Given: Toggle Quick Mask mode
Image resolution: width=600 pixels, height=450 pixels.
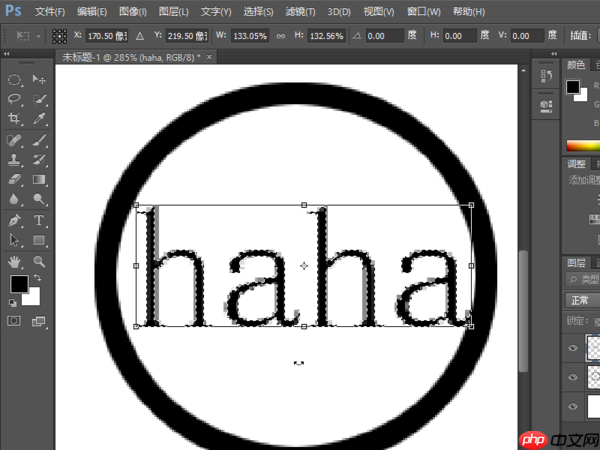Looking at the screenshot, I should coord(14,321).
